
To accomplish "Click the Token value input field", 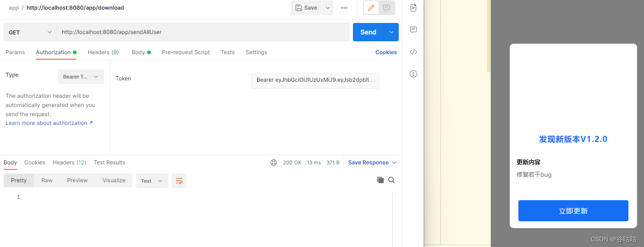I will [x=315, y=80].
